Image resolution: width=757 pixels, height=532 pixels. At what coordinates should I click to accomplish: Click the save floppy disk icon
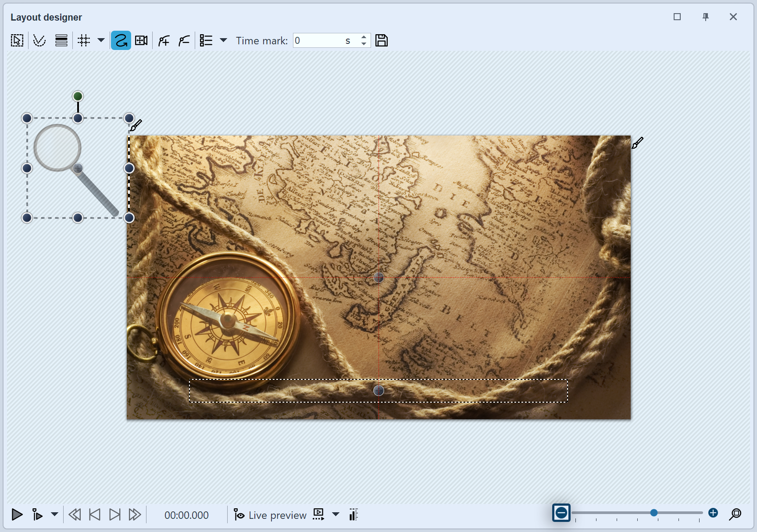point(382,41)
